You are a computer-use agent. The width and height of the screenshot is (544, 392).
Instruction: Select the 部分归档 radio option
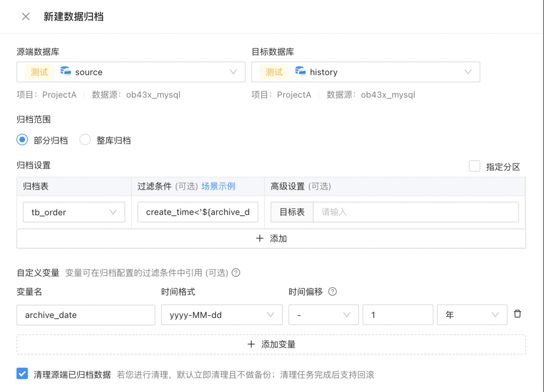coord(21,140)
